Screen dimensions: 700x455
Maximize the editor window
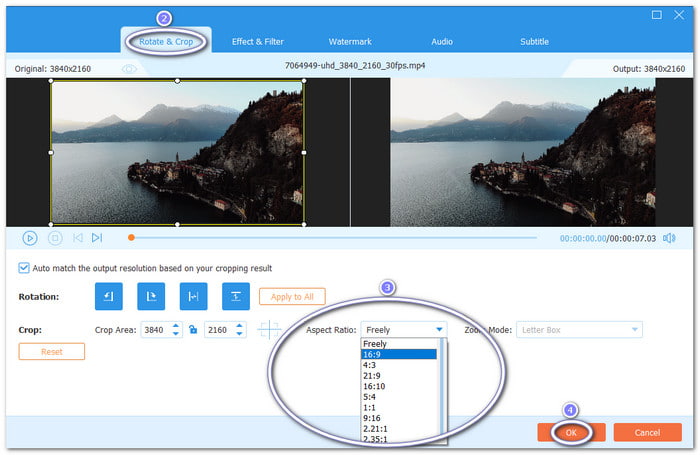657,15
